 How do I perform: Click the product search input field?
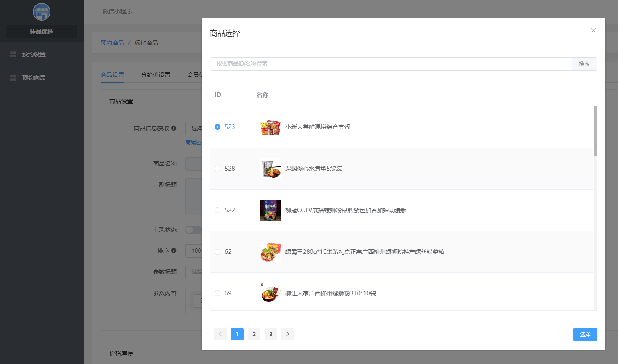(x=391, y=64)
